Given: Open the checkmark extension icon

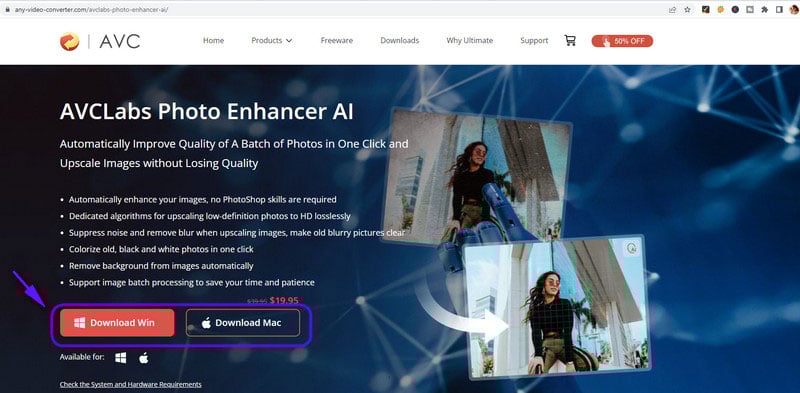Looking at the screenshot, I should click(706, 9).
